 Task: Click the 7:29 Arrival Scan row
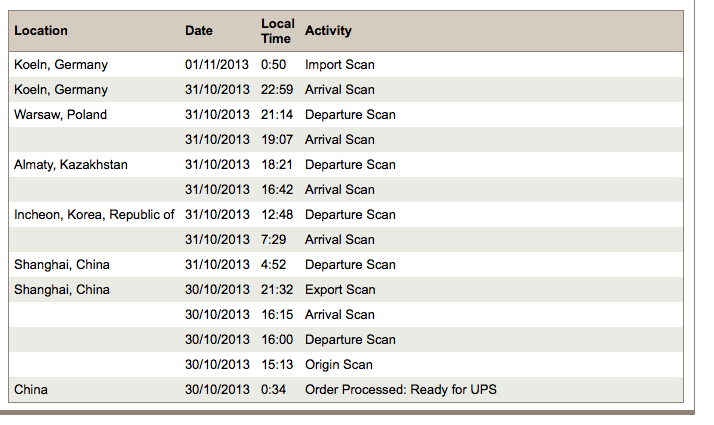coord(339,240)
